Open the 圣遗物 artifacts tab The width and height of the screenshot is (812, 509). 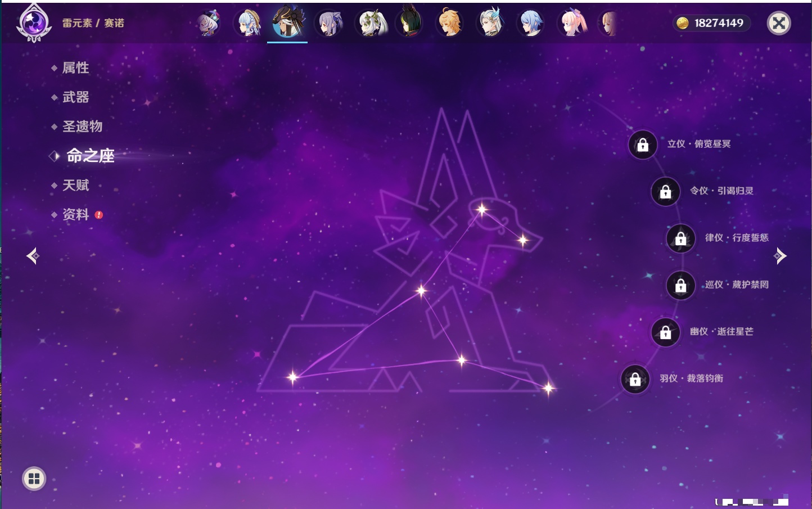point(82,127)
